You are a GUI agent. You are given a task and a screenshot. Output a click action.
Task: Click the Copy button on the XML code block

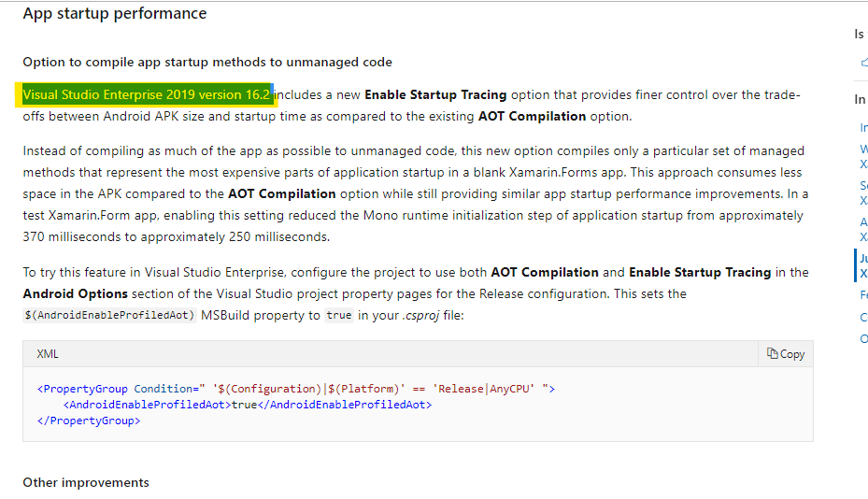[x=786, y=354]
